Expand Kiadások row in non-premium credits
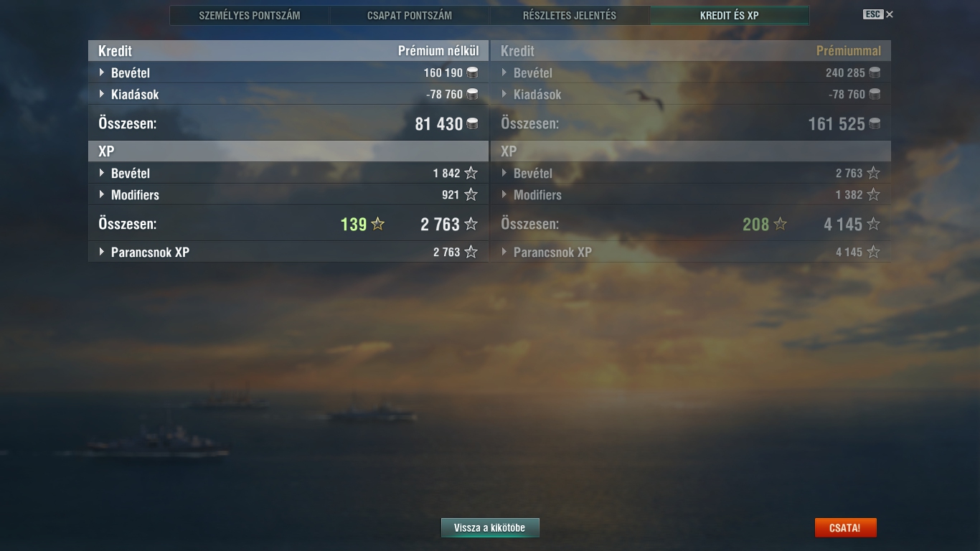 coord(288,94)
